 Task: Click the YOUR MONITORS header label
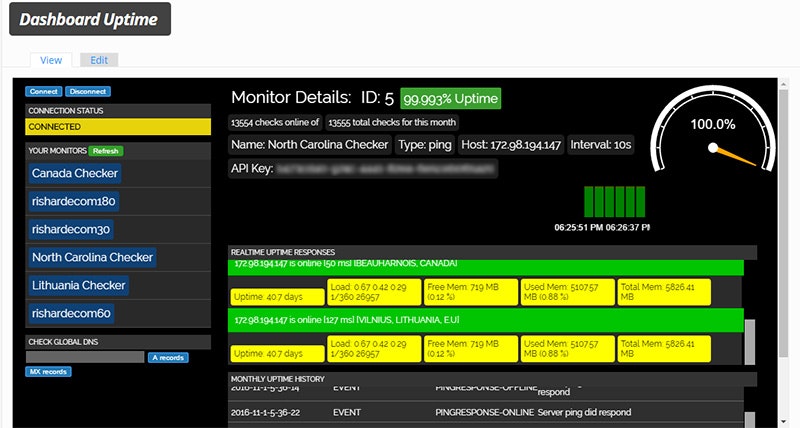(57, 151)
